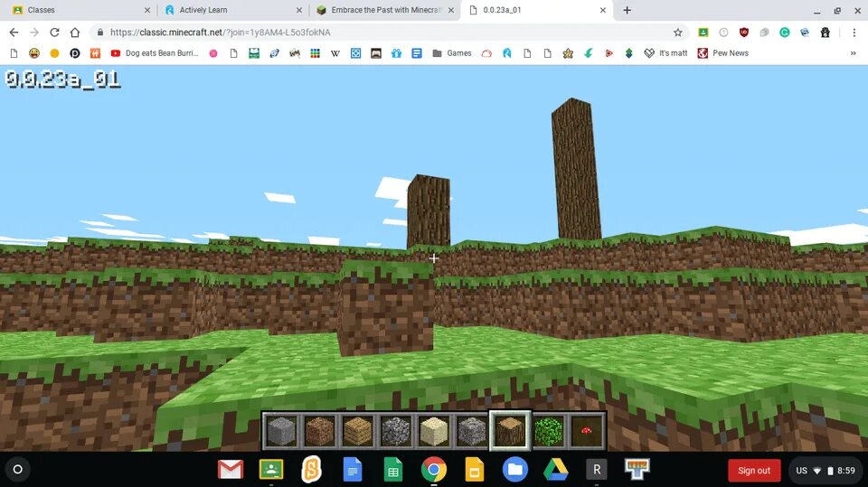Viewport: 868px width, 487px height.
Task: Open Google Docs from the shelf
Action: click(352, 470)
